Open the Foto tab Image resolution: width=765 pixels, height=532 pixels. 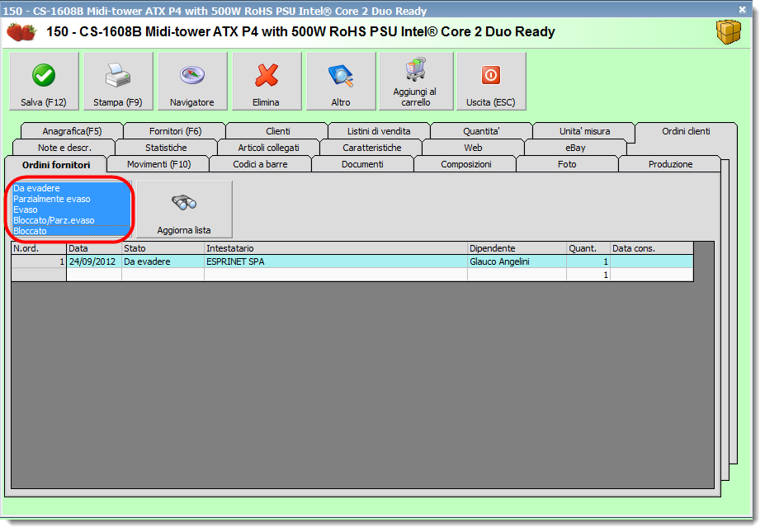click(x=567, y=164)
